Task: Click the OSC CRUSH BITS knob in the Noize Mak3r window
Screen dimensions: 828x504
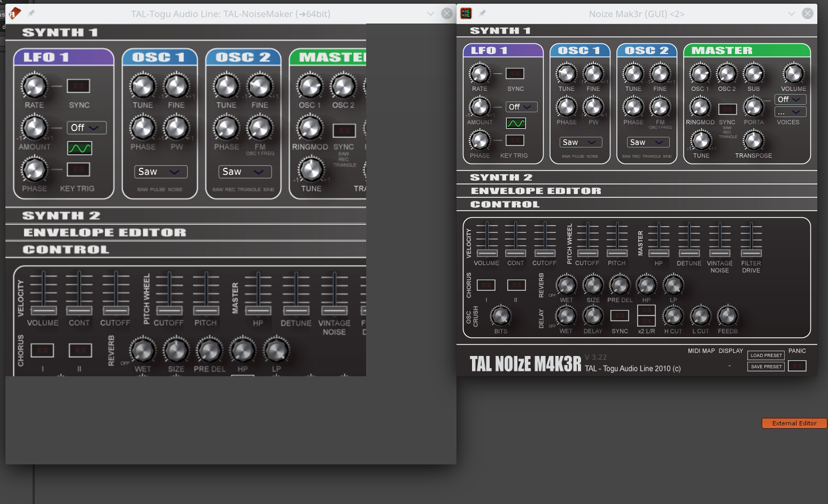Action: click(501, 316)
